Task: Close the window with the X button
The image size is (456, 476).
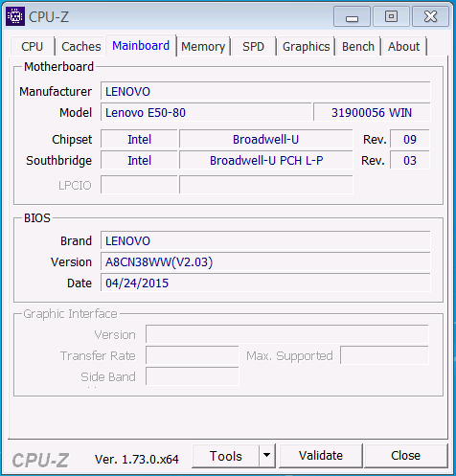Action: (430, 16)
